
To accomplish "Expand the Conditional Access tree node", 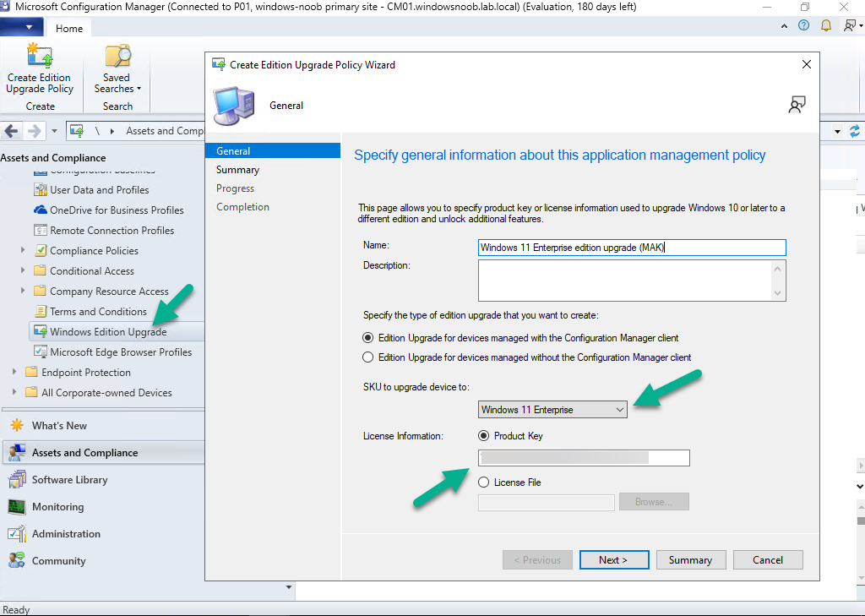I will click(x=23, y=270).
